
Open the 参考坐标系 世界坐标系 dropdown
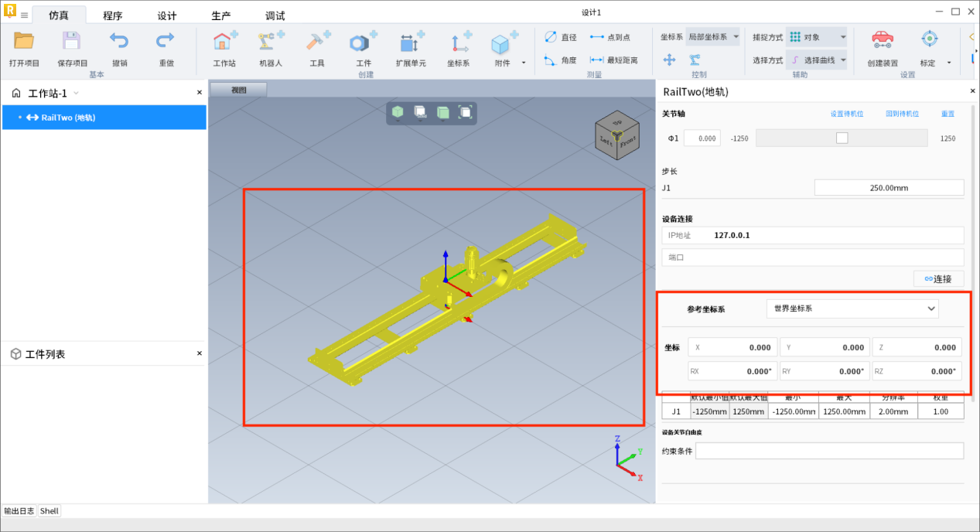852,309
